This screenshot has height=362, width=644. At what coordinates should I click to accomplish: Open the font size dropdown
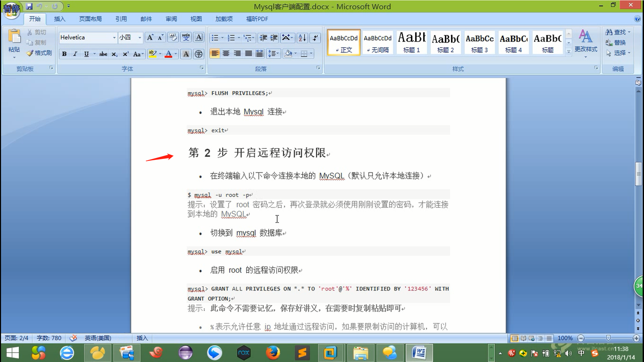140,38
